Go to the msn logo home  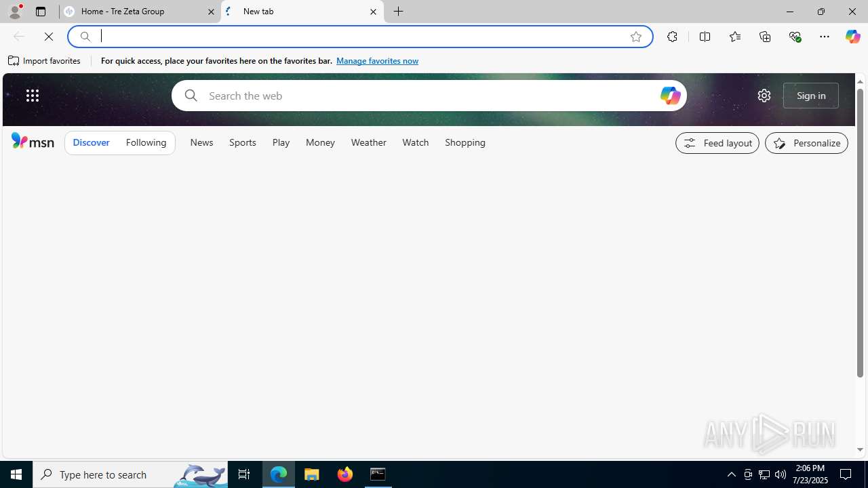pyautogui.click(x=33, y=141)
